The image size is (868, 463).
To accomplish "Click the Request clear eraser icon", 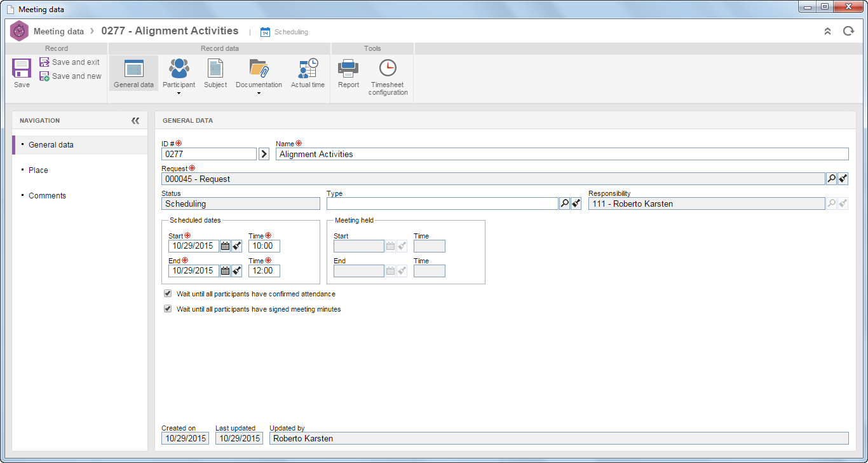I will (x=843, y=179).
